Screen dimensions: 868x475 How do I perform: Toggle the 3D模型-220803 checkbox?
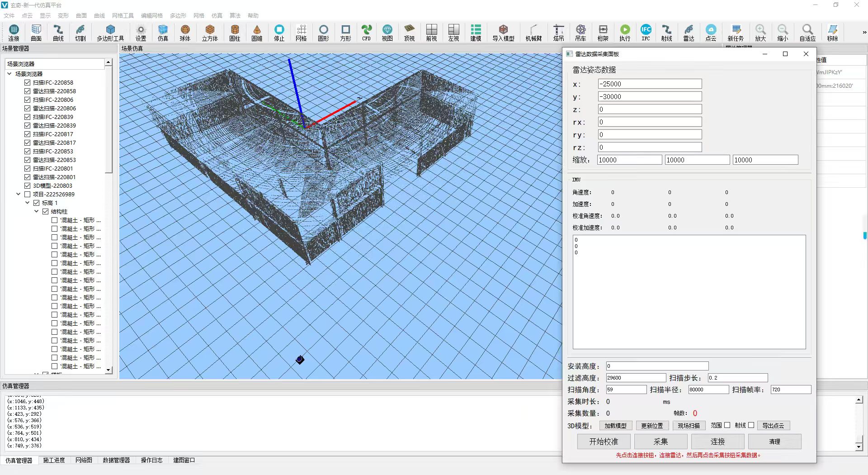pyautogui.click(x=28, y=186)
